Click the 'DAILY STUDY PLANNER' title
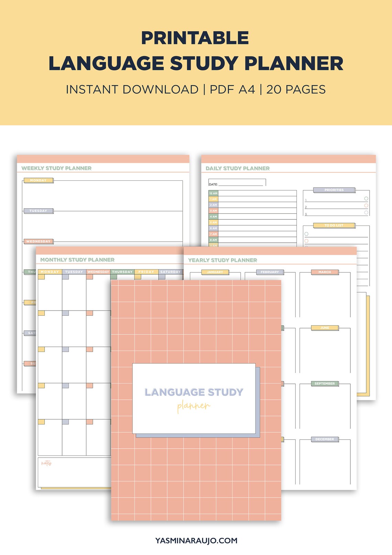Image resolution: width=392 pixels, height=555 pixels. point(238,168)
